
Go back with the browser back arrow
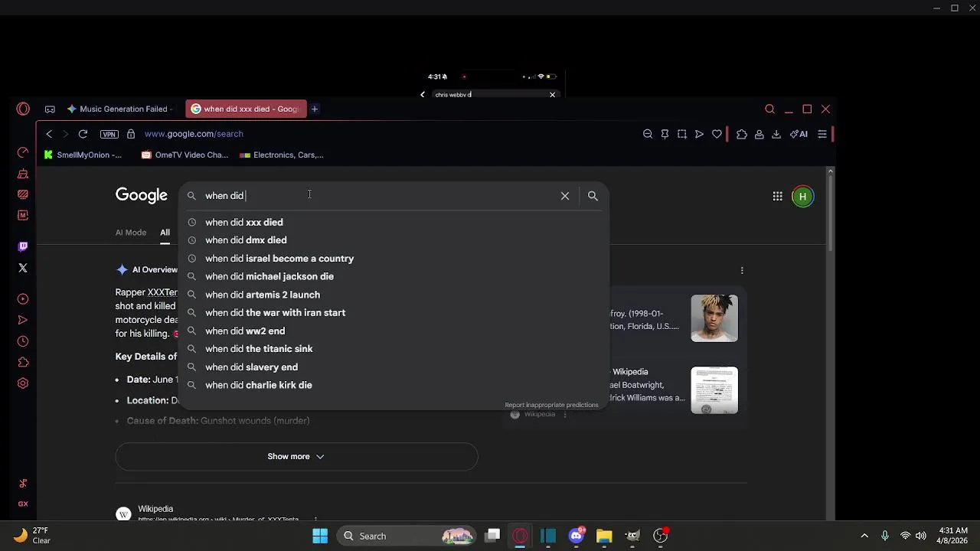click(49, 134)
